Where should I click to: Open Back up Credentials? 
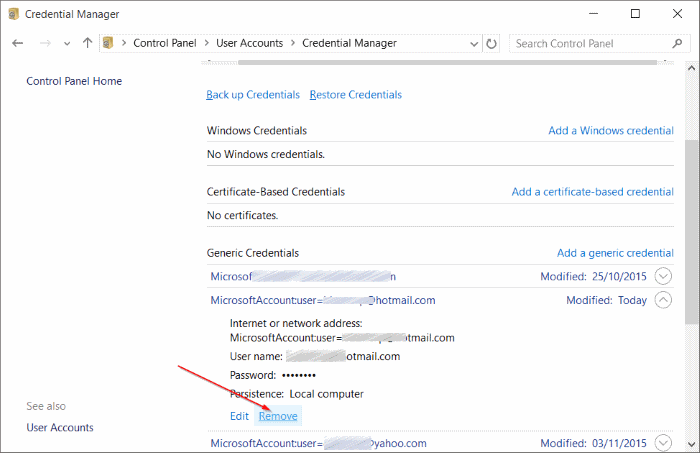point(253,95)
